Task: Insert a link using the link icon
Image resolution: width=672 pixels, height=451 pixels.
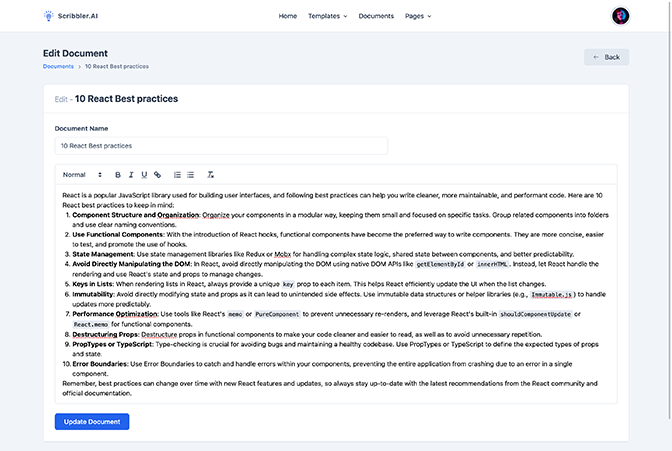Action: pyautogui.click(x=157, y=175)
